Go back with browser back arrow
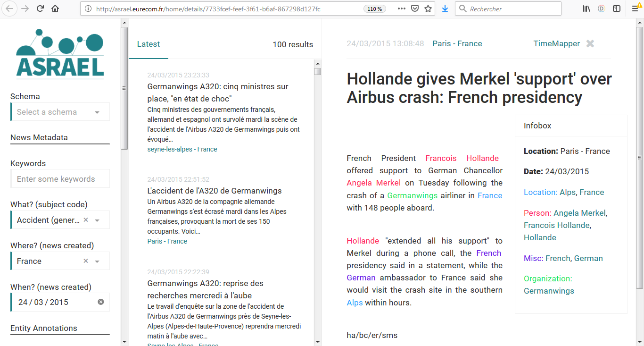Viewport: 644px width, 346px height. (10, 8)
